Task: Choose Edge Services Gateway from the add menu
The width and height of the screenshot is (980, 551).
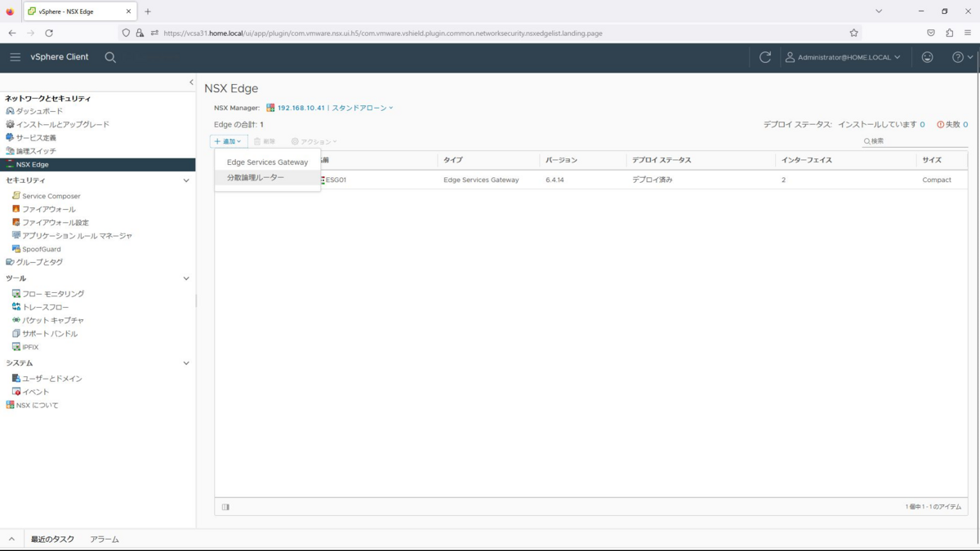Action: pos(267,162)
